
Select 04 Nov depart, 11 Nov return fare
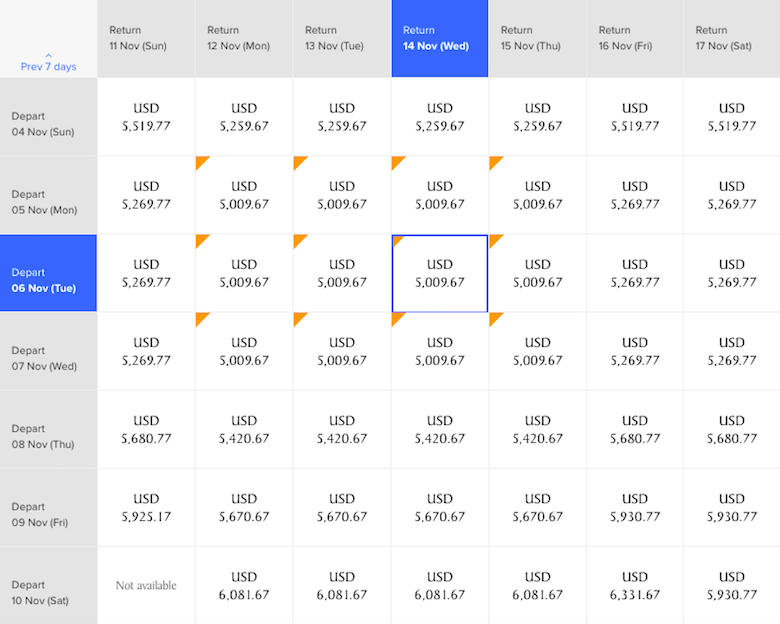[x=146, y=117]
